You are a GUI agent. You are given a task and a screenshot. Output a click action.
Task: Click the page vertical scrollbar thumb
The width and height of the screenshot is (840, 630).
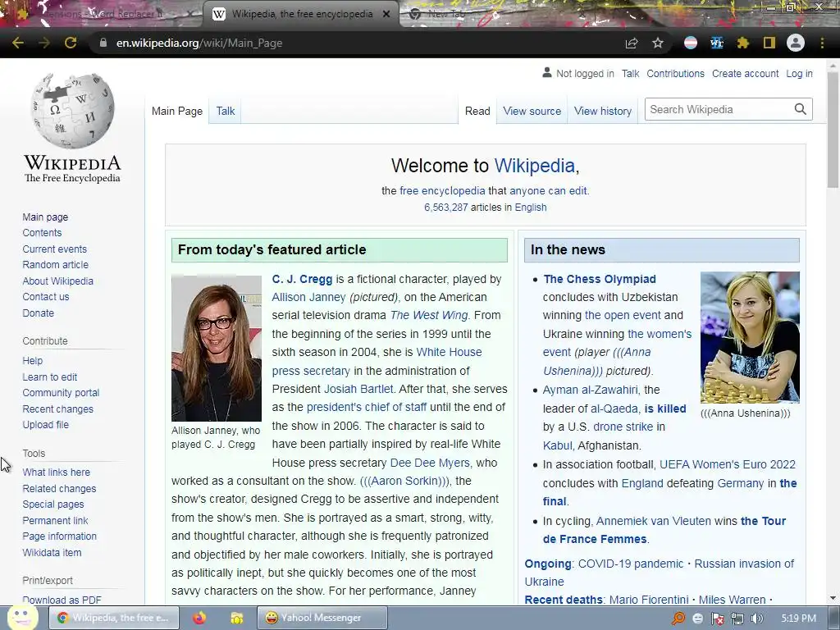(833, 129)
